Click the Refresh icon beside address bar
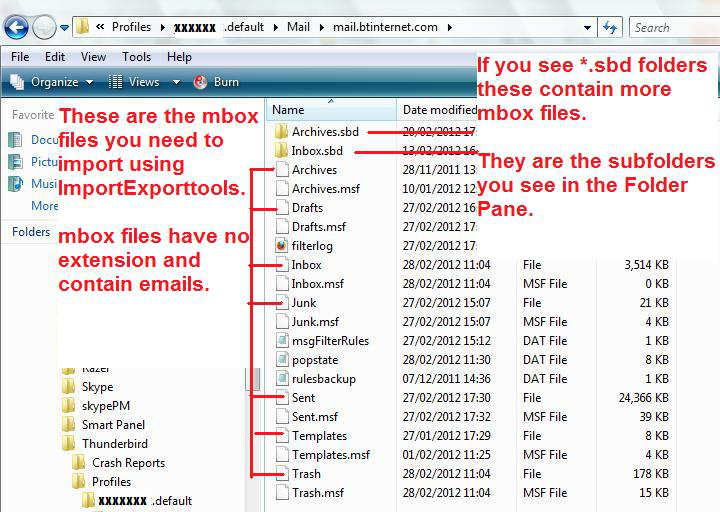Image resolution: width=720 pixels, height=512 pixels. click(x=610, y=28)
